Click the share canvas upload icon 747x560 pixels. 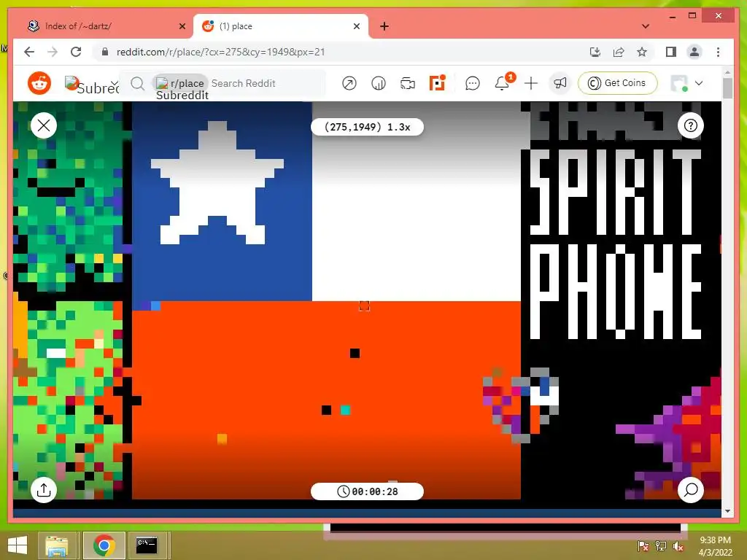pyautogui.click(x=44, y=489)
